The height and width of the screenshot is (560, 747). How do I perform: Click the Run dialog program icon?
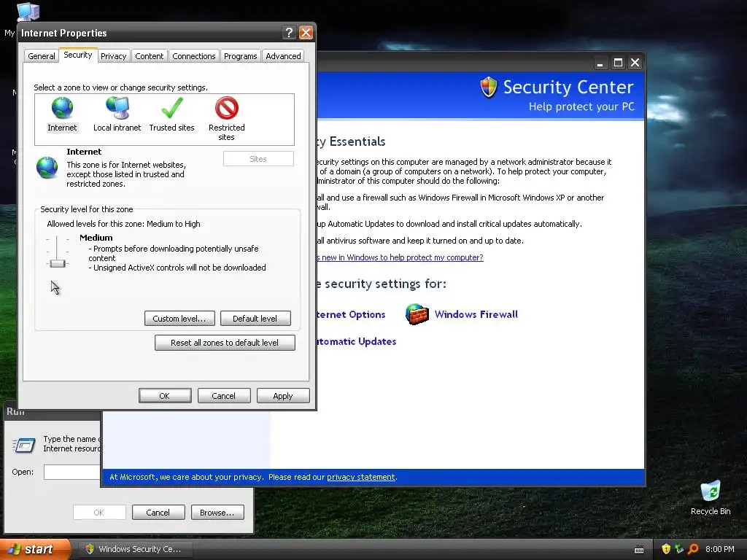[24, 446]
